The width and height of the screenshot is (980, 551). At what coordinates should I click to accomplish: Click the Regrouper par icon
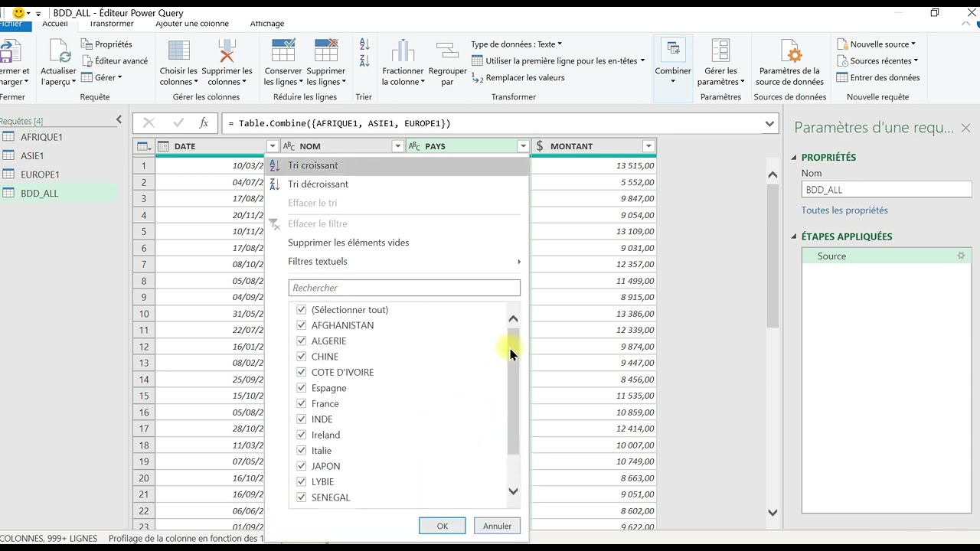(x=447, y=51)
